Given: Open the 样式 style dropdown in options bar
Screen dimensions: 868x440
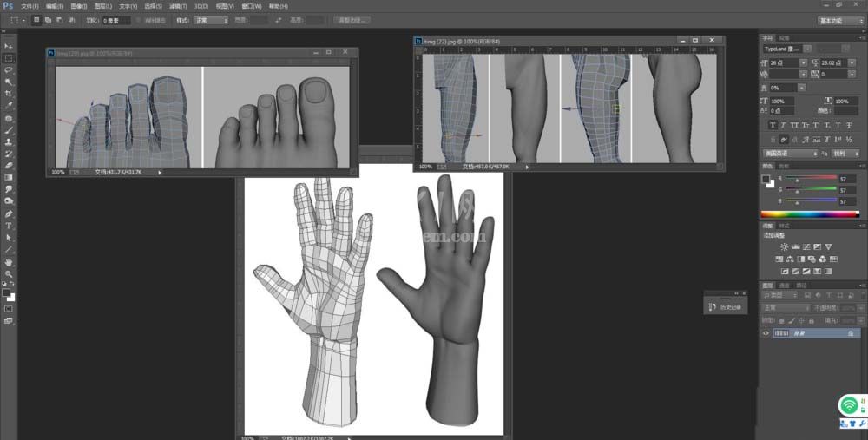Looking at the screenshot, I should pos(210,21).
